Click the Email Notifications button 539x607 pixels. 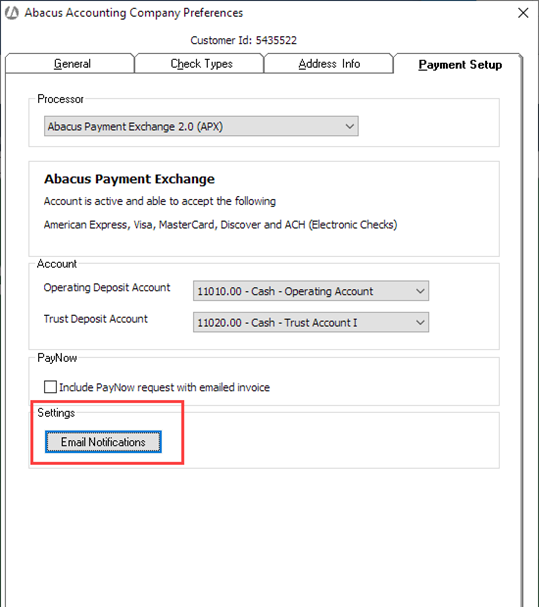click(x=103, y=442)
